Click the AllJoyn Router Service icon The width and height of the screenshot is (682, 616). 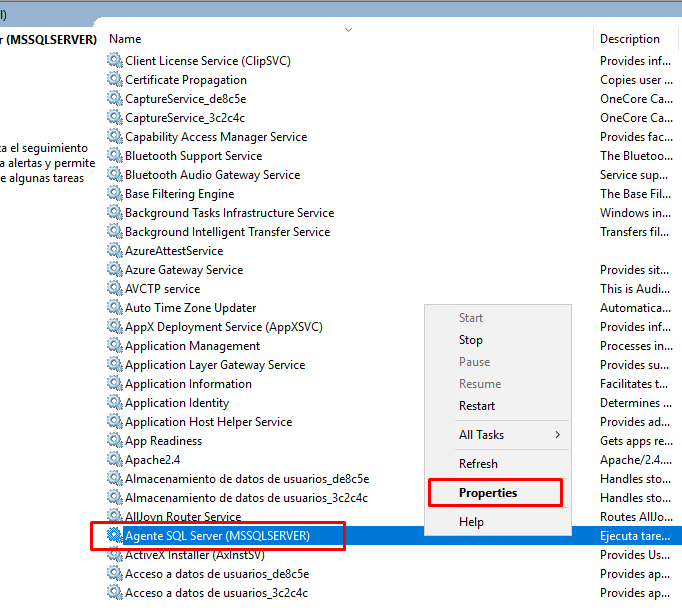coord(115,517)
